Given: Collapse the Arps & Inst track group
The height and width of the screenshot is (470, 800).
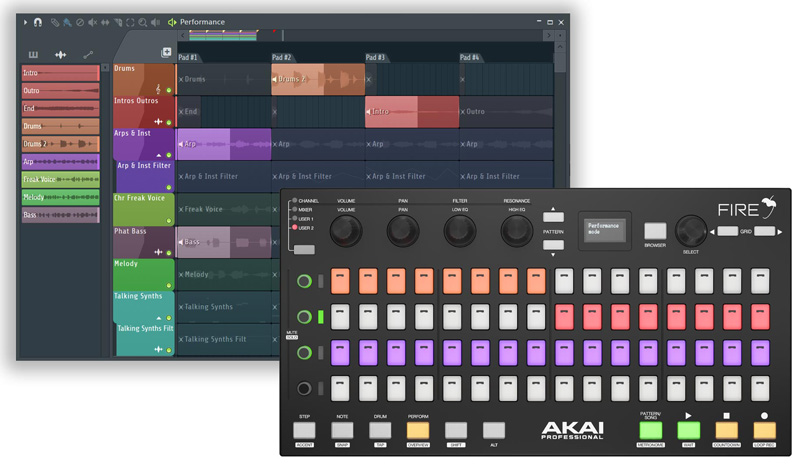Looking at the screenshot, I should [x=159, y=155].
